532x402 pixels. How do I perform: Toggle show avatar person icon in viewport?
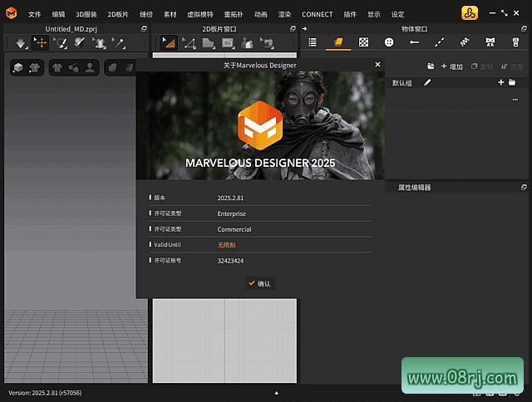[x=90, y=68]
